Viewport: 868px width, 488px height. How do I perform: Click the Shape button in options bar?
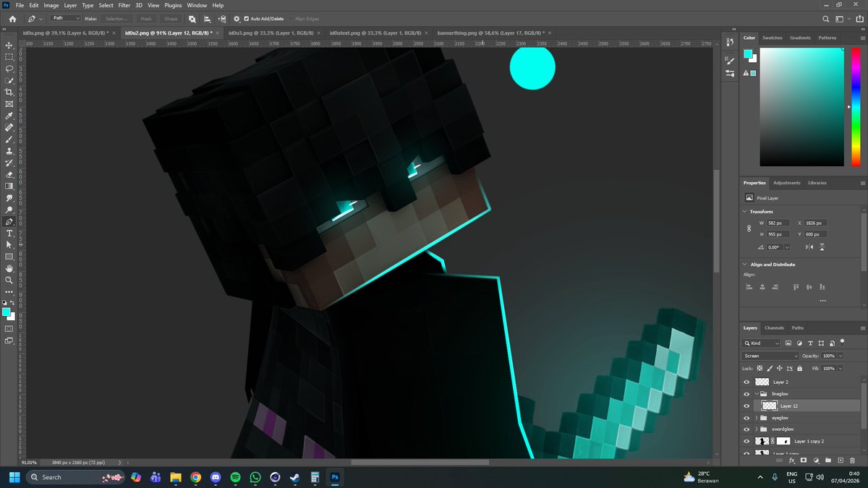(x=171, y=18)
